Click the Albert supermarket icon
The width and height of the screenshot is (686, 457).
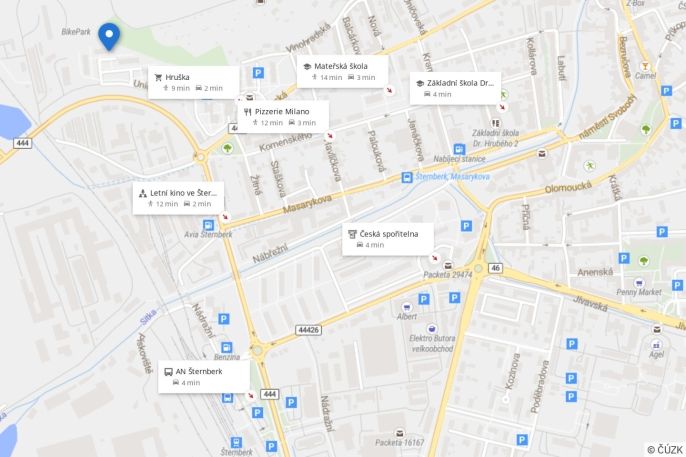(x=407, y=307)
